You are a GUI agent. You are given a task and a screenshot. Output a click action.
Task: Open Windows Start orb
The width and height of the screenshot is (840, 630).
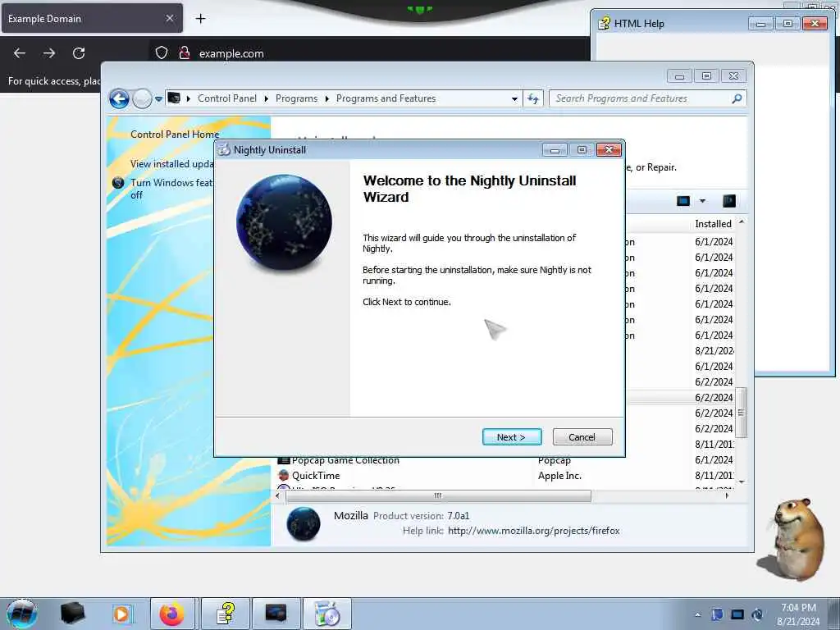[x=22, y=614]
